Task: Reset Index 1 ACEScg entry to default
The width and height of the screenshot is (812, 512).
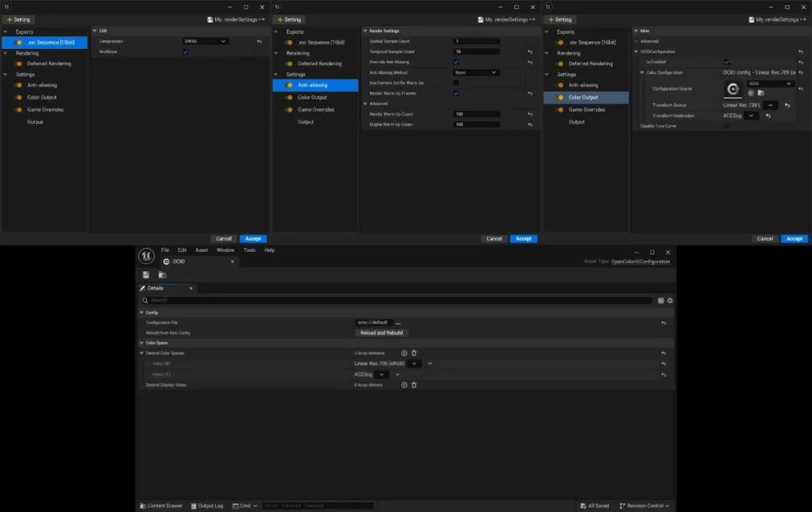Action: [663, 375]
